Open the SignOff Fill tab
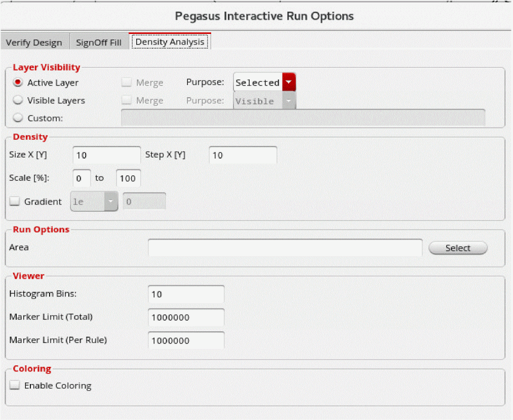 coord(99,42)
